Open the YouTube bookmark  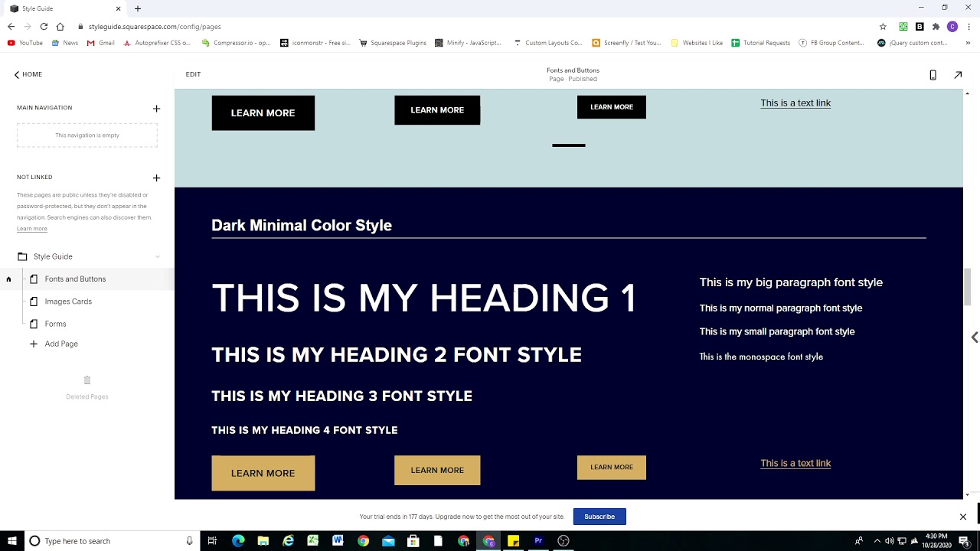pyautogui.click(x=25, y=43)
